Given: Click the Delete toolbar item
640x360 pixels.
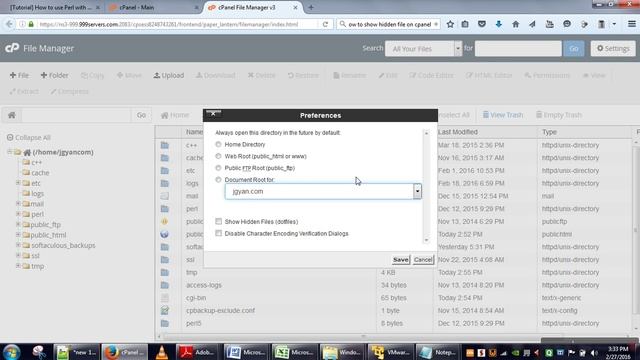Looking at the screenshot, I should coord(261,76).
